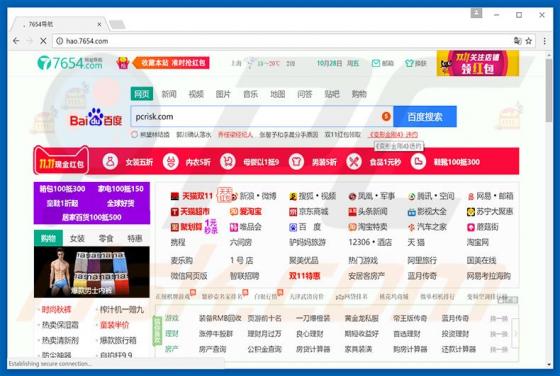This screenshot has width=560, height=376.
Task: Select the 音乐 search tab
Action: tap(250, 94)
